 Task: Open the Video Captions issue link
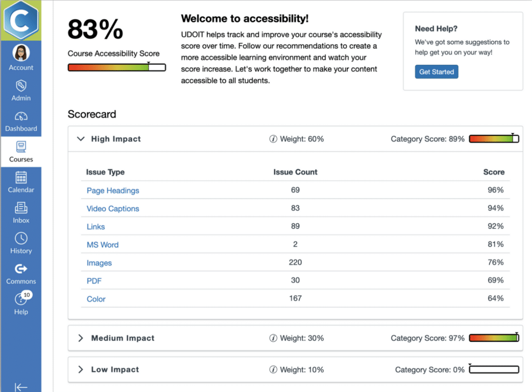113,209
